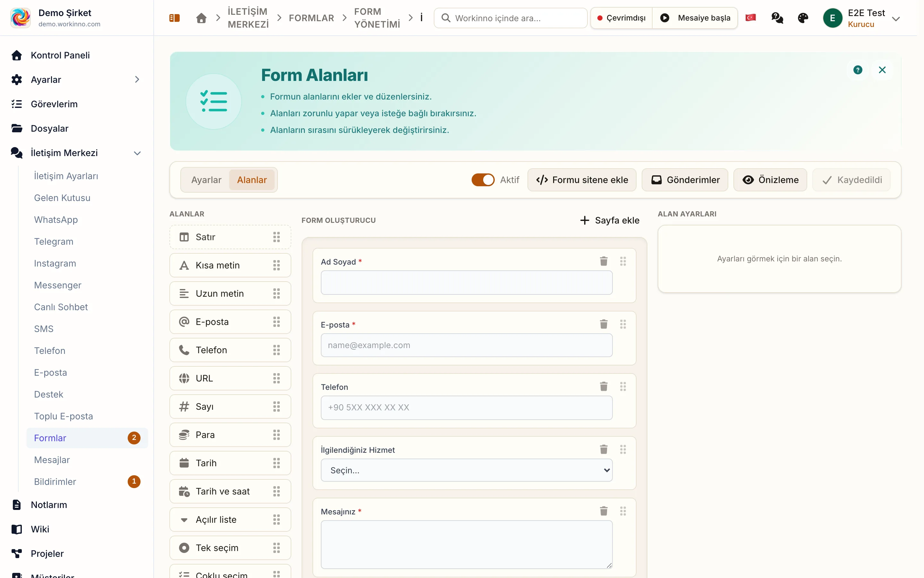This screenshot has height=578, width=924.
Task: Delete the E-posta form field
Action: (x=604, y=324)
